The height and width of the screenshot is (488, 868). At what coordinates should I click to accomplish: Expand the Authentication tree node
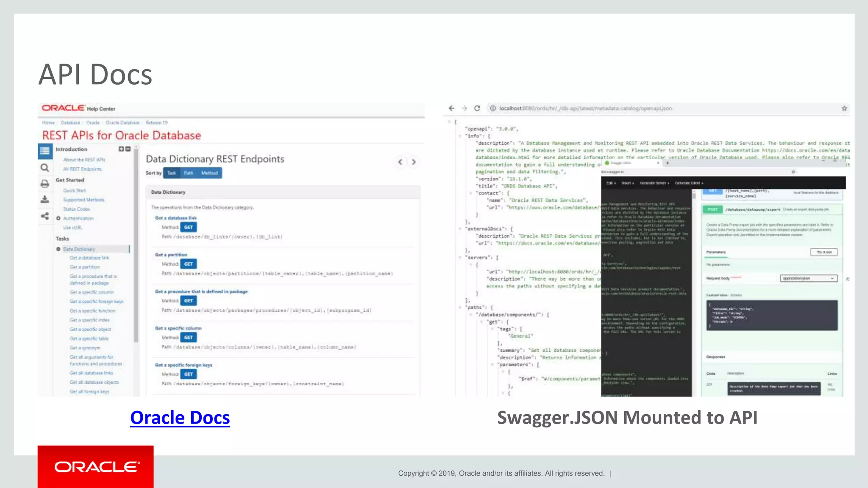pyautogui.click(x=58, y=218)
